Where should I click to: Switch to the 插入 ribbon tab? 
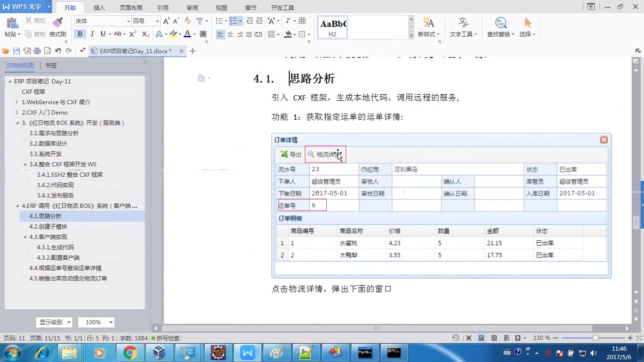99,7
